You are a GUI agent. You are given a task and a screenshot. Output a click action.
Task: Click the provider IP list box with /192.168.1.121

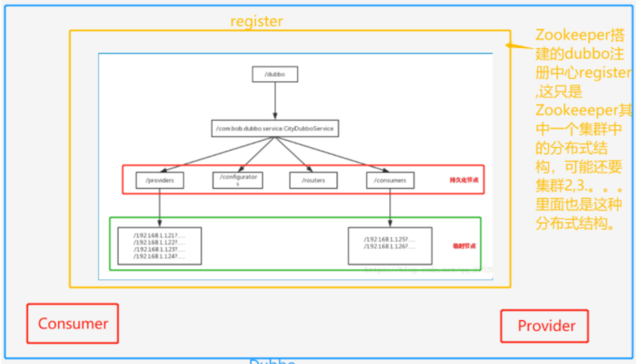point(159,245)
